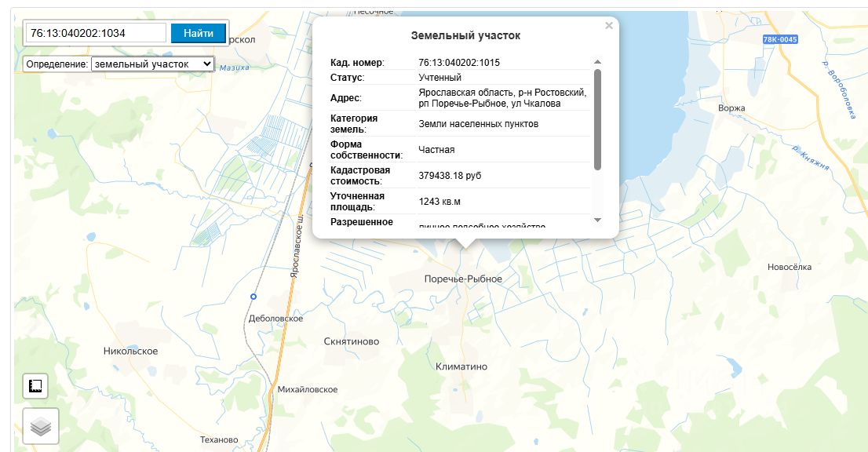Click the Уточненная площадь label
This screenshot has height=452, width=868.
click(x=357, y=202)
